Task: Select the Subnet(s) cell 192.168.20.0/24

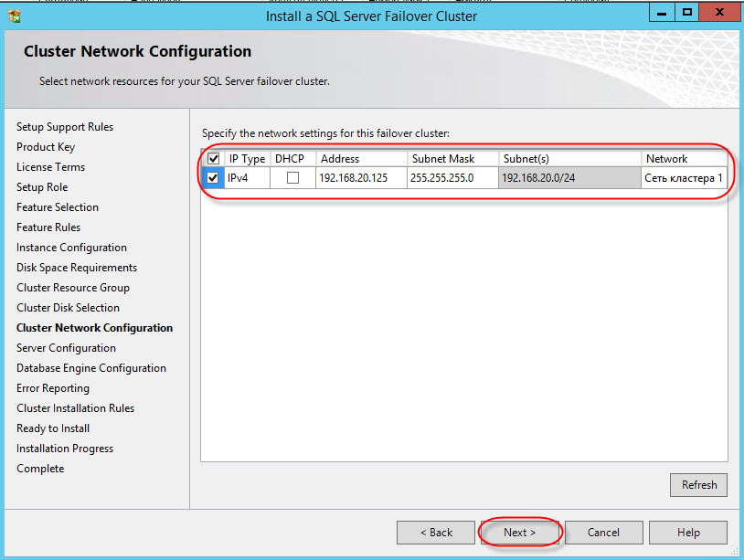Action: pos(569,178)
